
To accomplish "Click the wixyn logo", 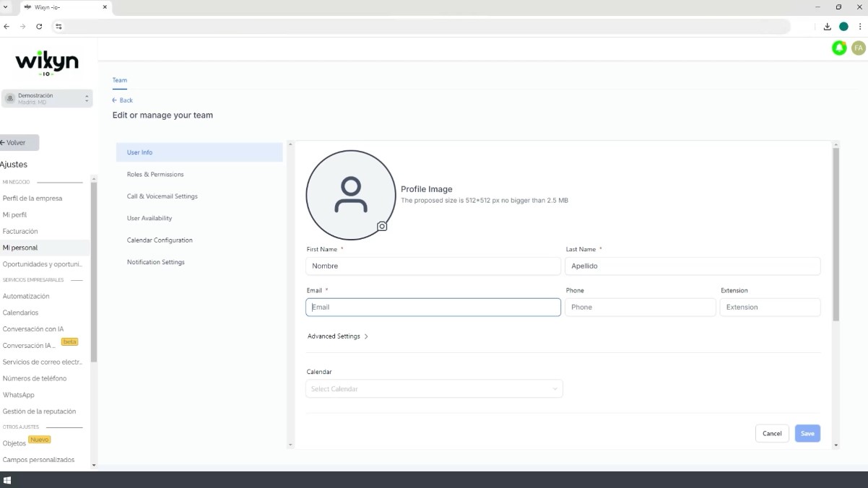I will [47, 64].
